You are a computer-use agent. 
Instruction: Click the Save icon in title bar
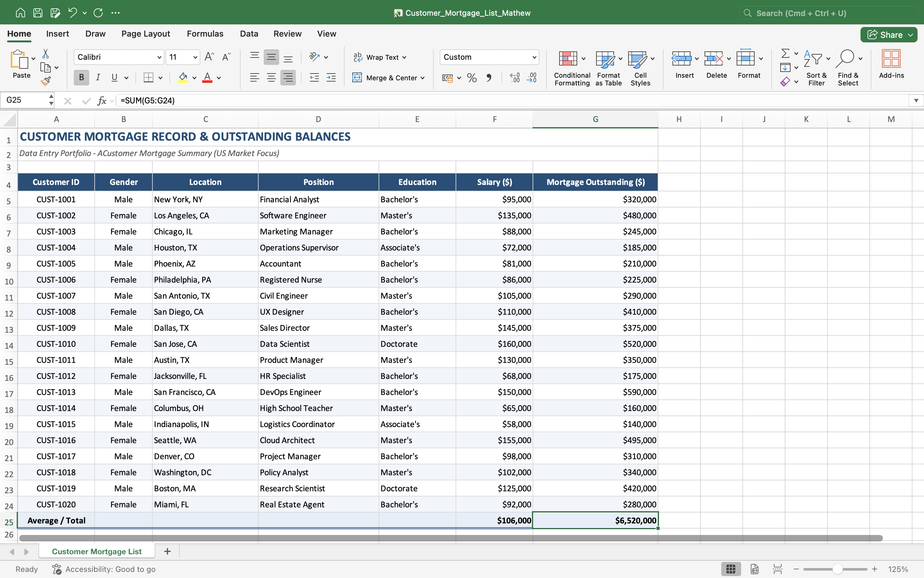[x=38, y=13]
